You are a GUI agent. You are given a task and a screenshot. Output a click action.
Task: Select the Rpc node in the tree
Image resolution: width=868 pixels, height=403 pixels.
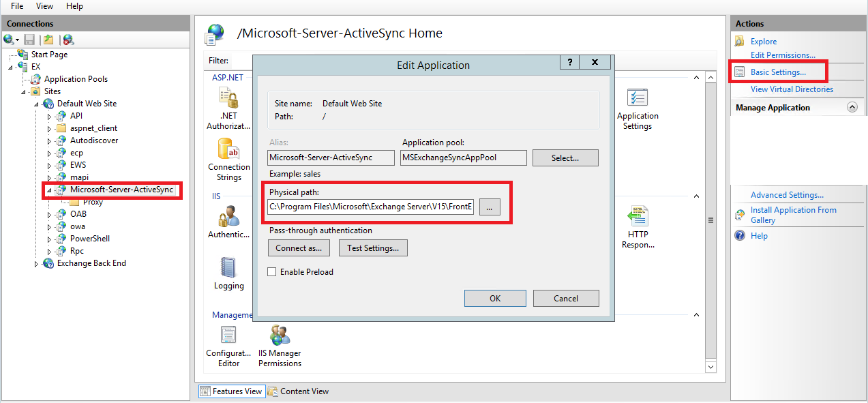tap(77, 251)
